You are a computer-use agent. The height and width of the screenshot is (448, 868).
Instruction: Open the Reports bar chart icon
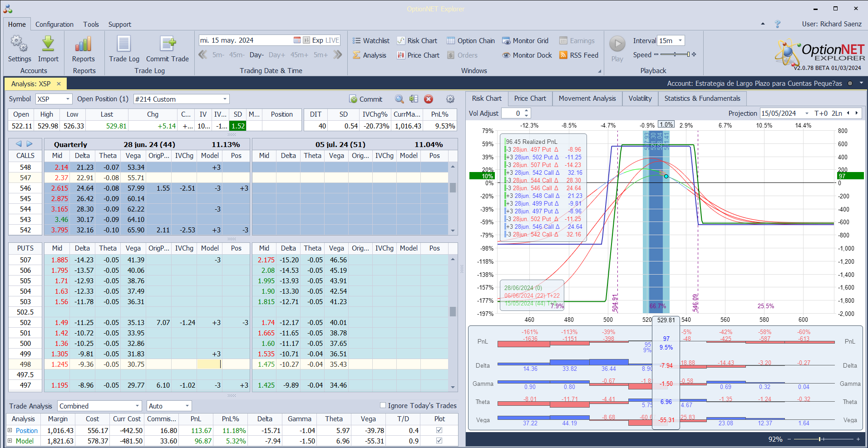click(x=84, y=44)
